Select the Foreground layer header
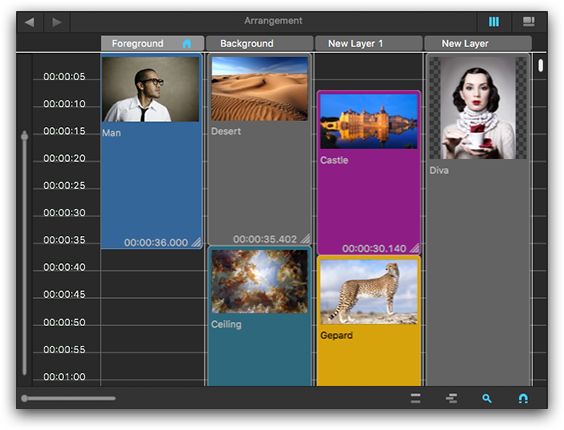Image resolution: width=564 pixels, height=430 pixels. pyautogui.click(x=153, y=44)
